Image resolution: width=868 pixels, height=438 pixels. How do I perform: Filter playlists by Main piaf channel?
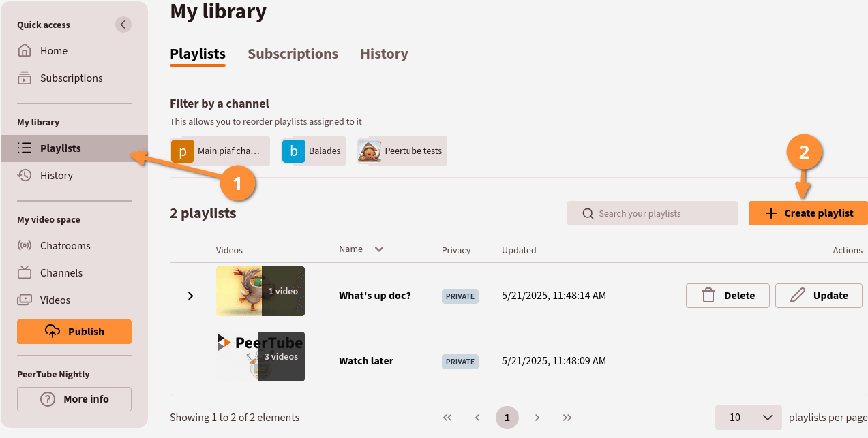[220, 151]
